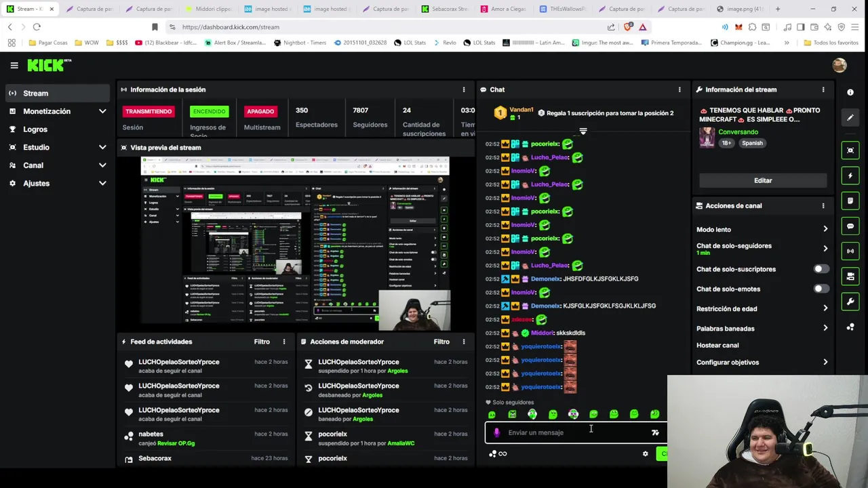This screenshot has width=868, height=488.
Task: Go to Stream in the left sidebar
Action: (58, 93)
